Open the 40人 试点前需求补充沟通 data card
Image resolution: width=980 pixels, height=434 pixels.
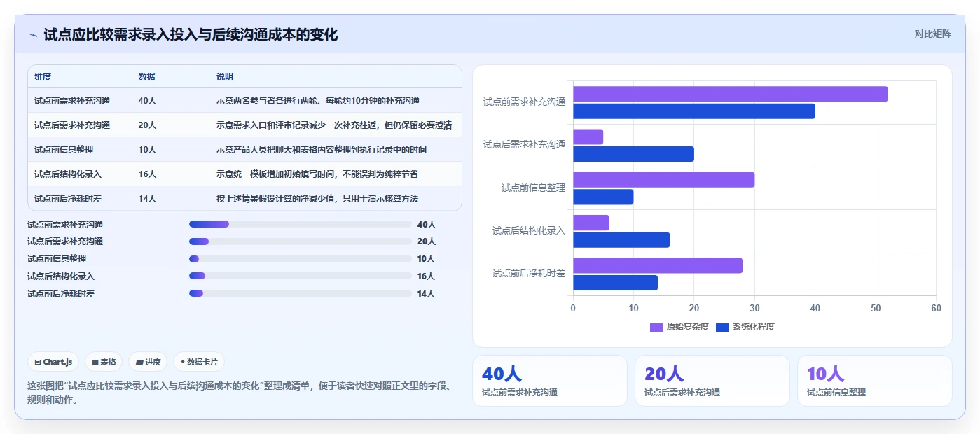tap(550, 381)
